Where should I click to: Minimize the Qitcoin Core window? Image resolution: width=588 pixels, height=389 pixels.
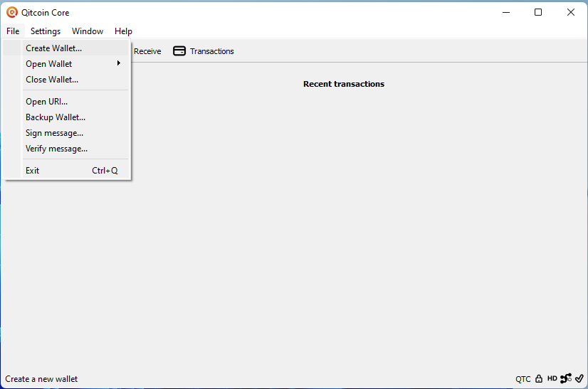(x=506, y=12)
